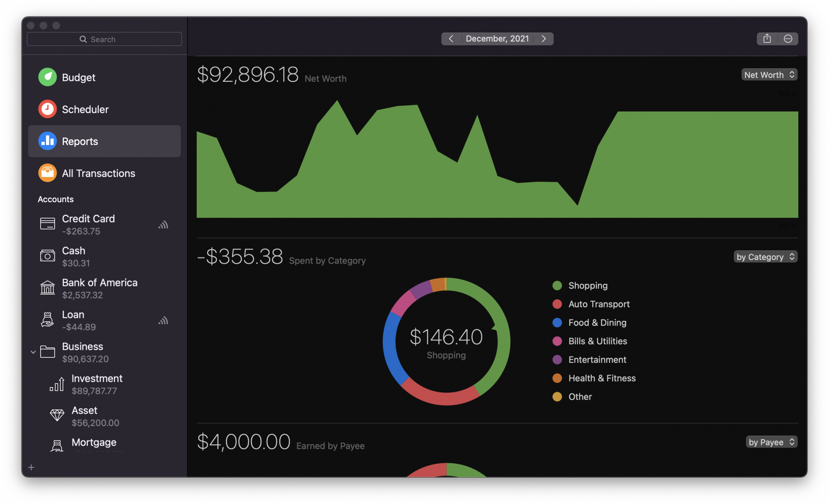Advance to the next month
Image resolution: width=829 pixels, height=504 pixels.
[543, 39]
